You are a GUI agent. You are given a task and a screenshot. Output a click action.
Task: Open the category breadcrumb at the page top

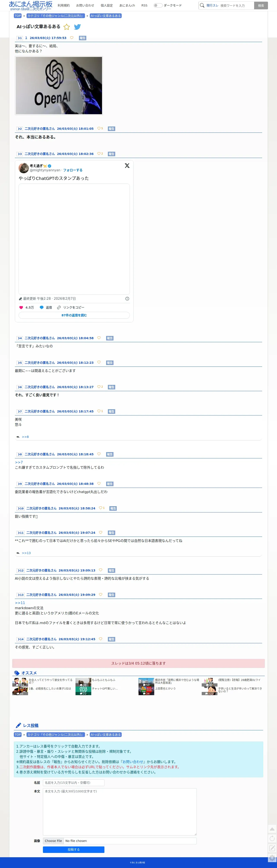tap(55, 16)
